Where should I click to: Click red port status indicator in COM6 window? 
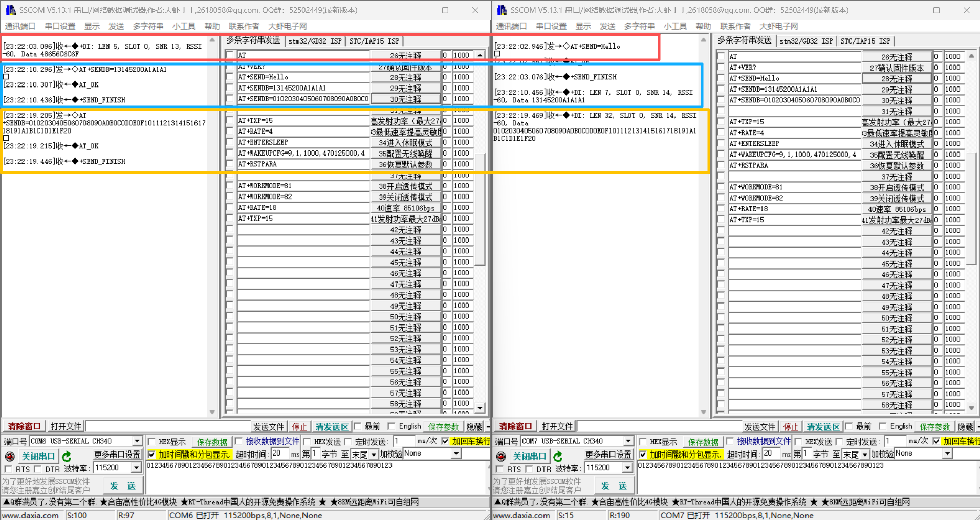coord(10,456)
